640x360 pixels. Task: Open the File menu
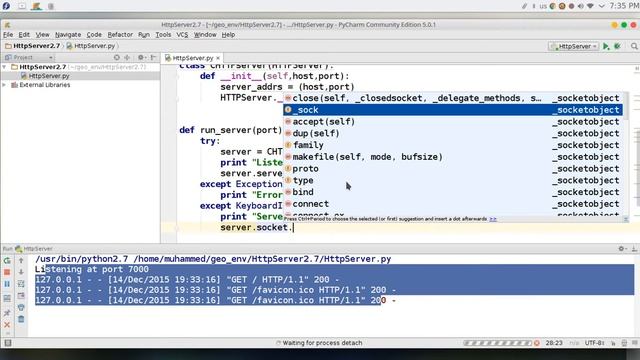(8, 35)
